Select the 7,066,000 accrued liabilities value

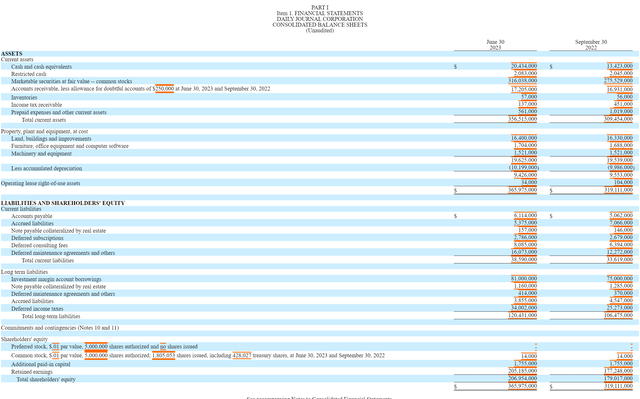point(621,223)
